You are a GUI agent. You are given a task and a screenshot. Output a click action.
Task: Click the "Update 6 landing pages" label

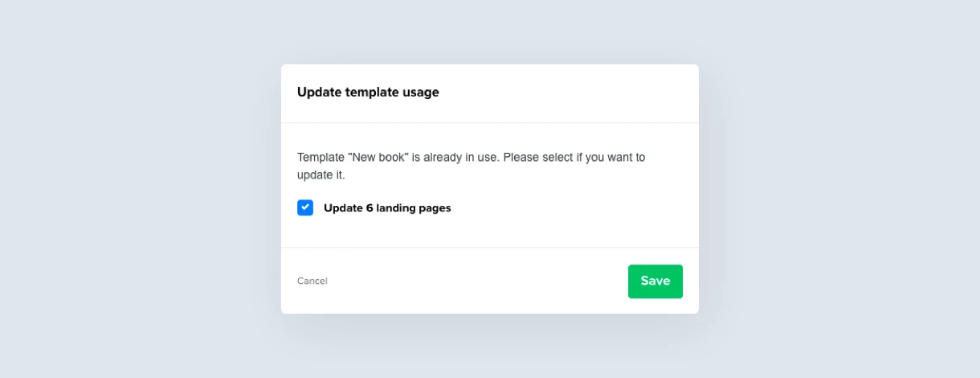[387, 208]
